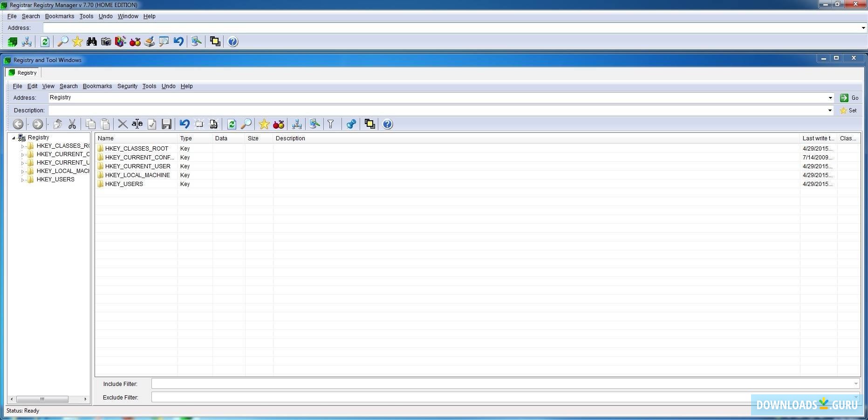Image resolution: width=868 pixels, height=420 pixels.
Task: Sort the list by the Description column header
Action: click(x=536, y=138)
